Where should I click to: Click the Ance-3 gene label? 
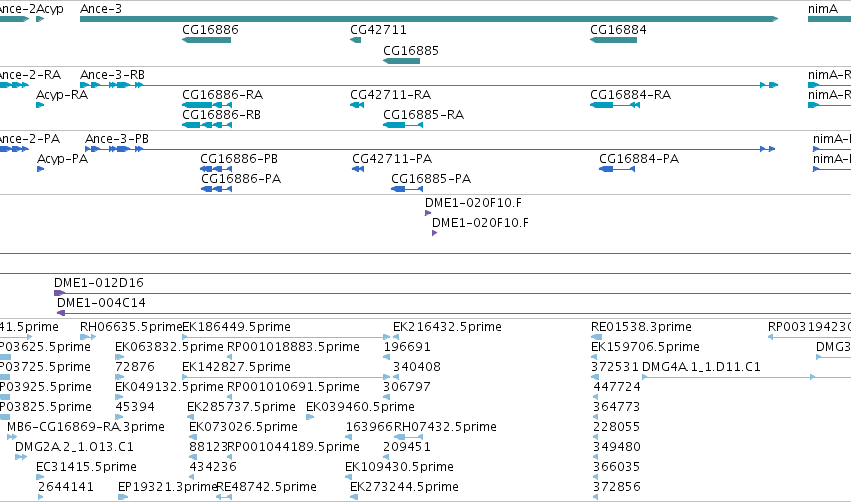tap(101, 9)
